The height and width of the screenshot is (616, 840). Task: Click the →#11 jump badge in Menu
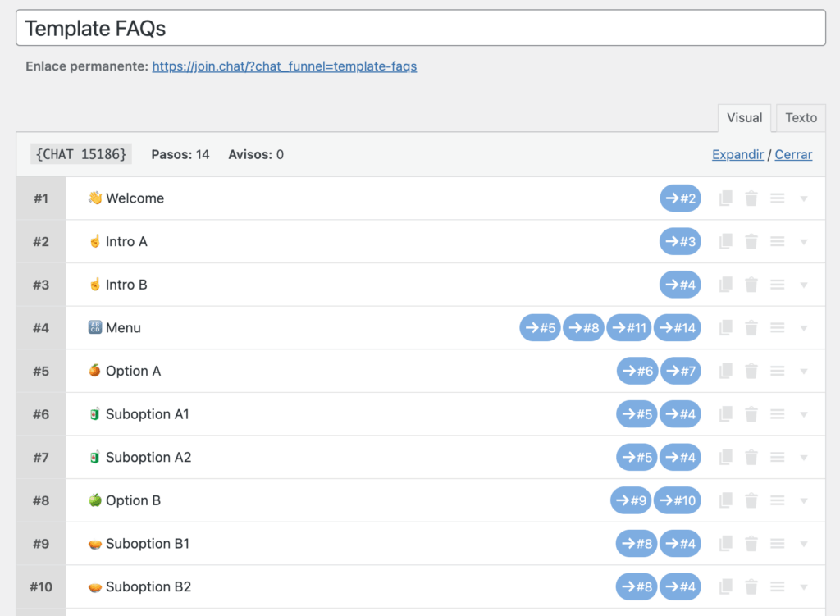tap(628, 328)
